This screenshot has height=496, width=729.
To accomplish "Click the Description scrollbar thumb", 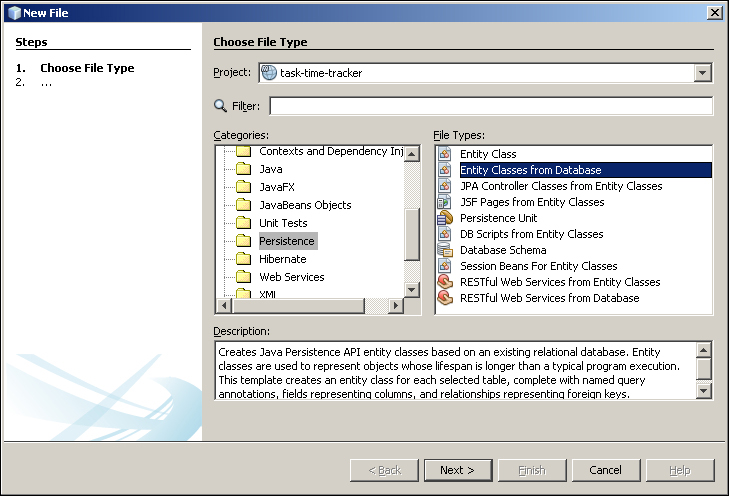I will pyautogui.click(x=704, y=369).
